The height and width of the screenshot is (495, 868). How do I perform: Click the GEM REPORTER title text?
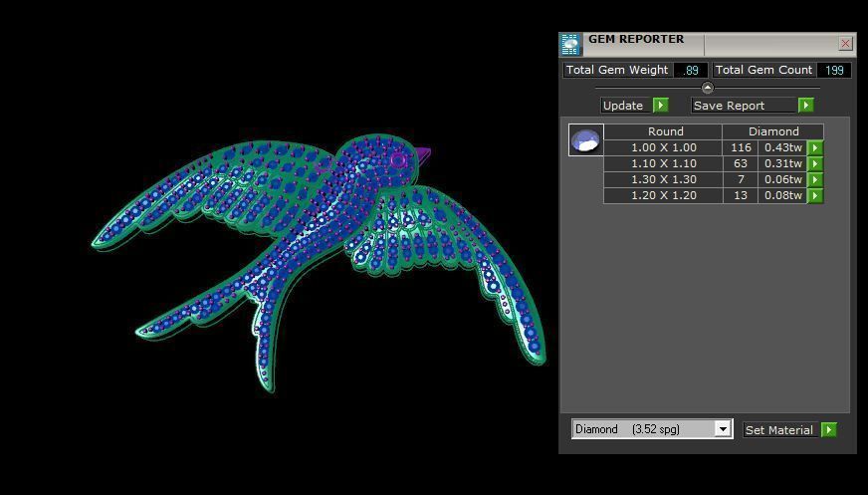point(636,39)
